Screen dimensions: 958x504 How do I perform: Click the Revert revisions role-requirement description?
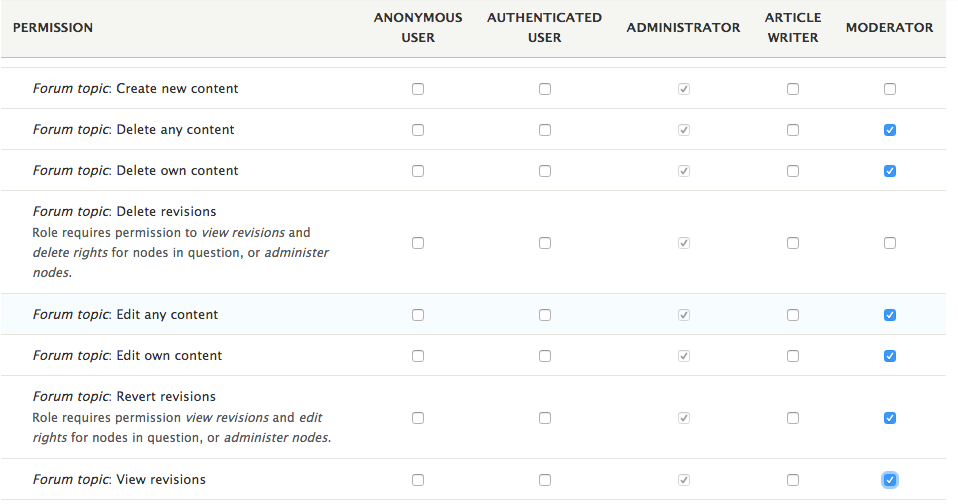(x=182, y=428)
